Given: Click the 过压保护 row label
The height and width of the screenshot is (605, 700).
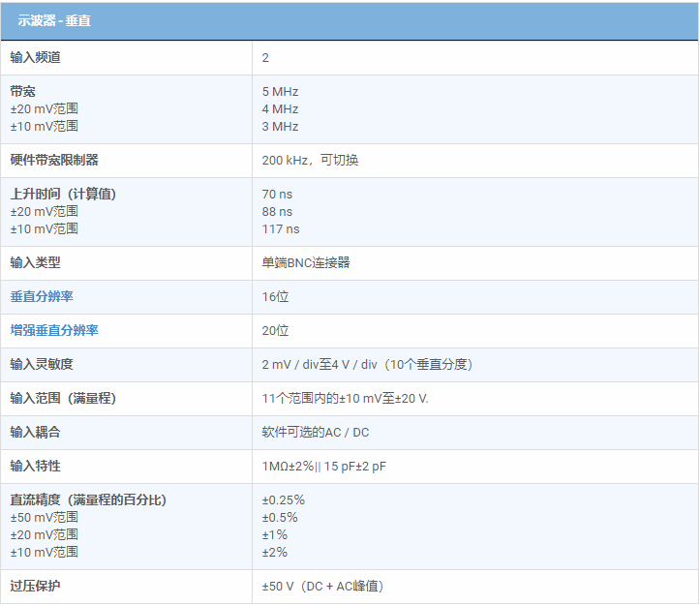Looking at the screenshot, I should 36,586.
